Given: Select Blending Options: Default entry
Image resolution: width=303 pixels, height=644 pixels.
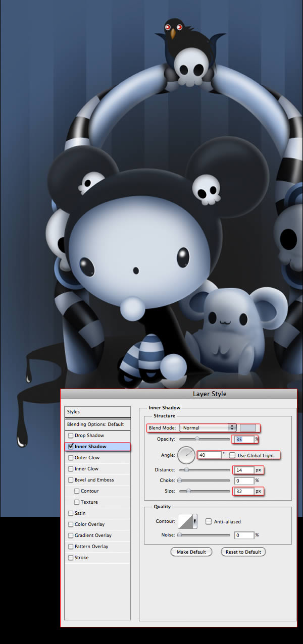Looking at the screenshot, I should pyautogui.click(x=98, y=424).
